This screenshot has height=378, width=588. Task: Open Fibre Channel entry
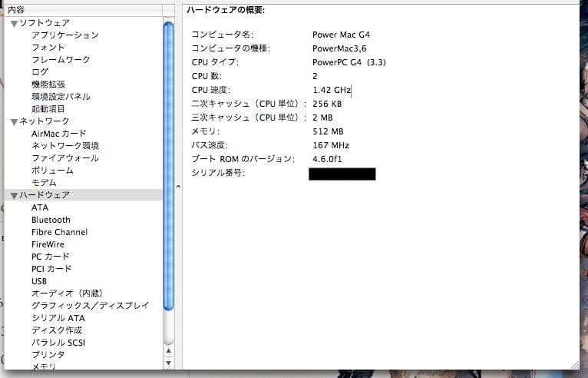point(59,232)
